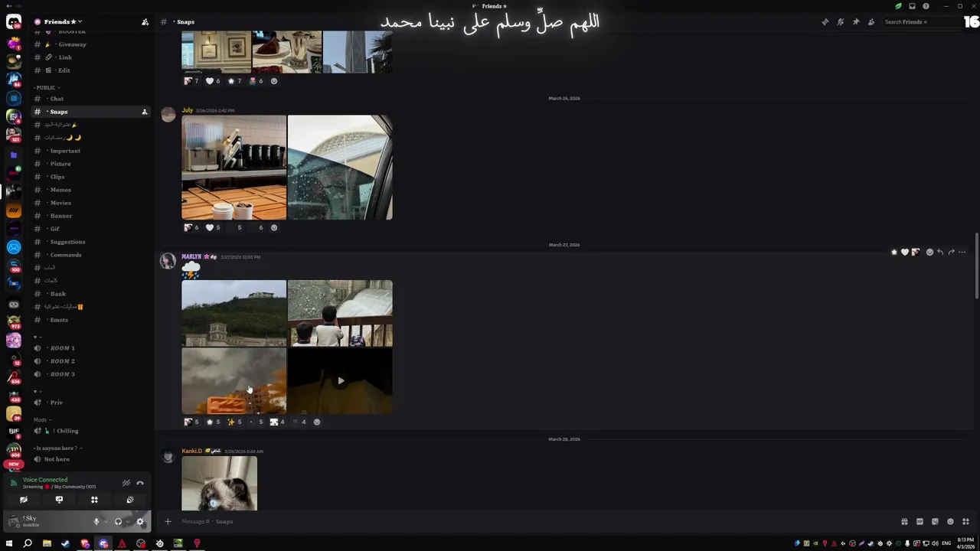Image resolution: width=980 pixels, height=551 pixels.
Task: Open the Inbox icon in title bar
Action: 912,6
